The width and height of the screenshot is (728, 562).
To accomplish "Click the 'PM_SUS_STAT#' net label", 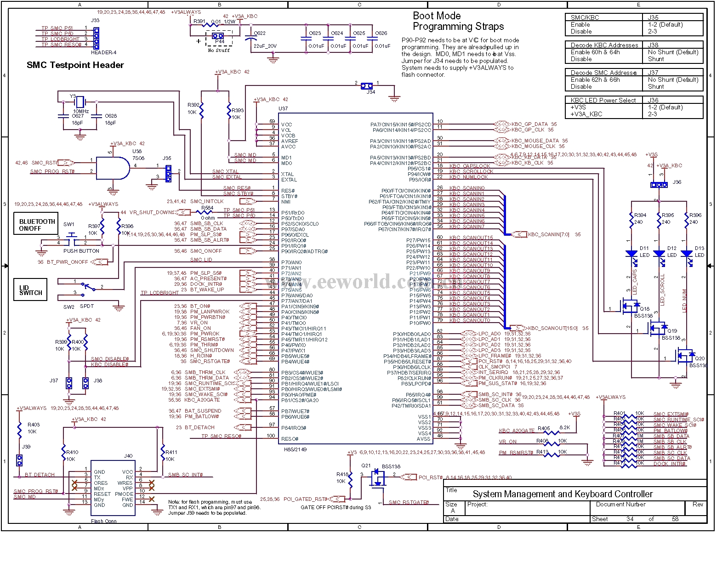I will point(498,383).
